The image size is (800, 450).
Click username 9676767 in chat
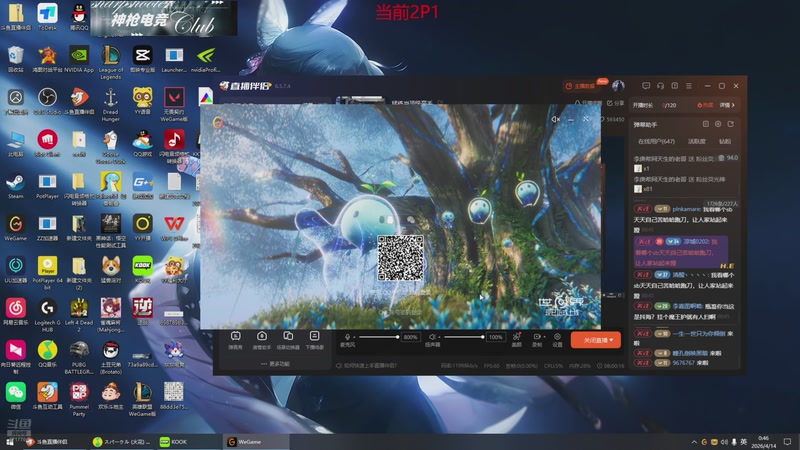683,363
